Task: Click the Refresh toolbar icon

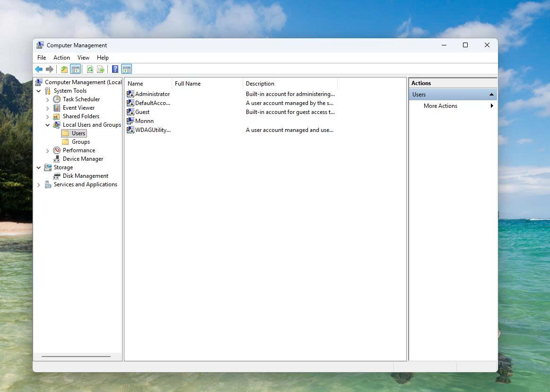Action: (x=90, y=70)
